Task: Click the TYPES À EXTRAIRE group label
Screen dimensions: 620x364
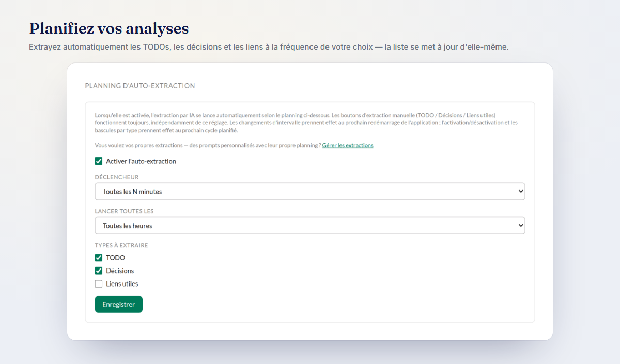Action: tap(121, 245)
